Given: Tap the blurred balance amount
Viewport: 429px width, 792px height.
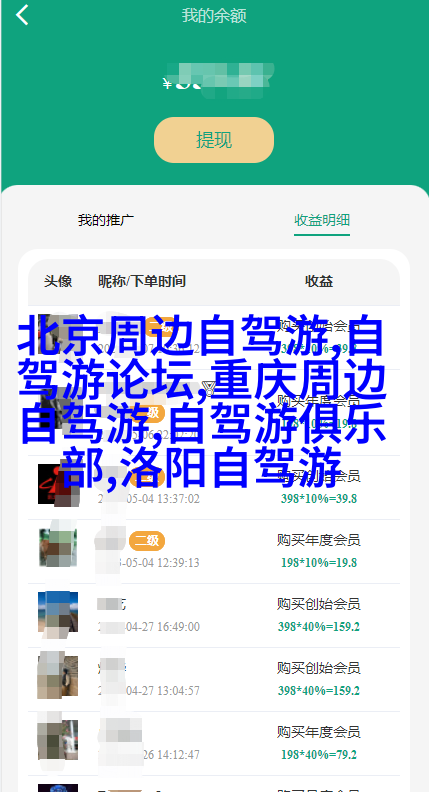Looking at the screenshot, I should tap(217, 80).
